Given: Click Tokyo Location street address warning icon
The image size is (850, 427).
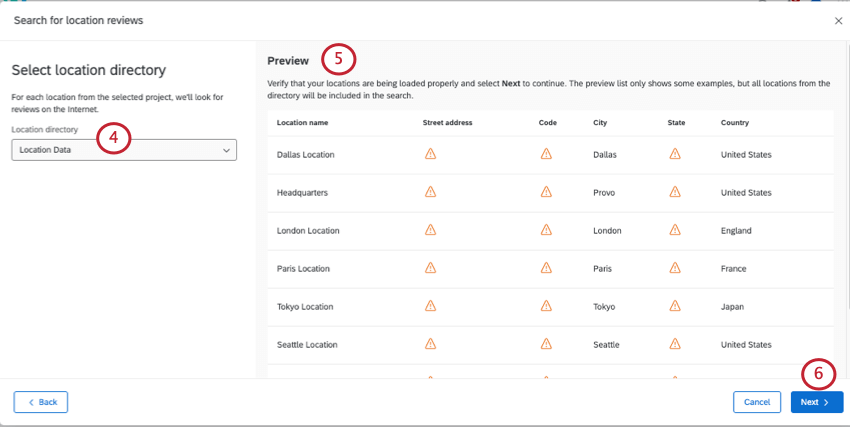Looking at the screenshot, I should 430,306.
